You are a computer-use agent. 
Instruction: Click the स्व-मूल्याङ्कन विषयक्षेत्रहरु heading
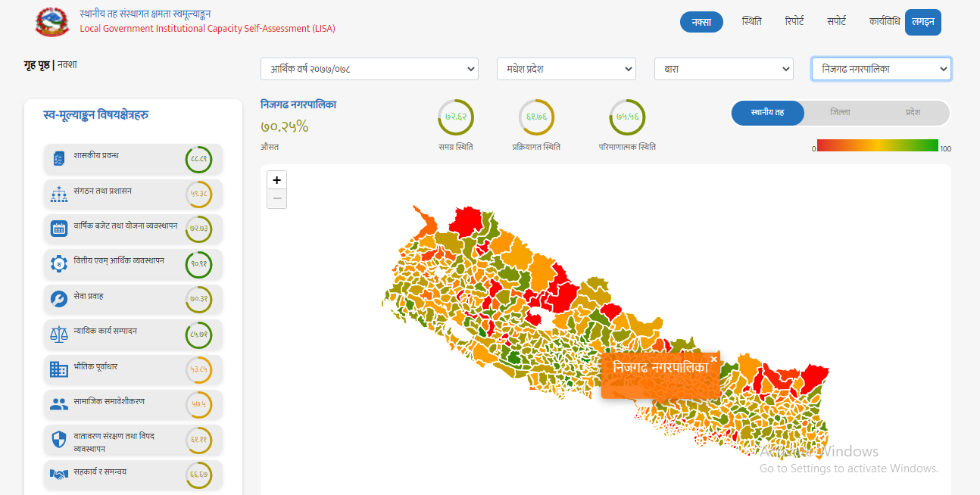point(95,114)
